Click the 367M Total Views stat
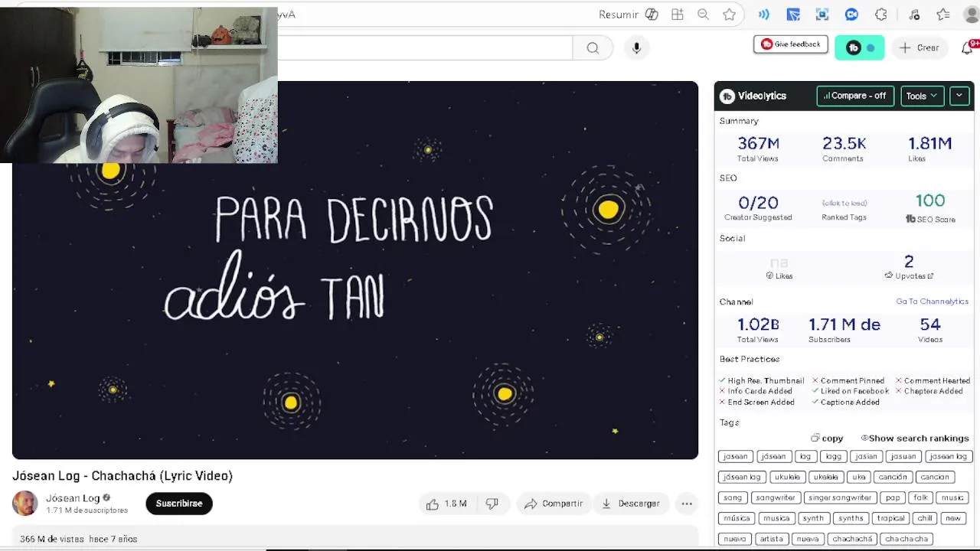This screenshot has width=980, height=551. click(758, 148)
